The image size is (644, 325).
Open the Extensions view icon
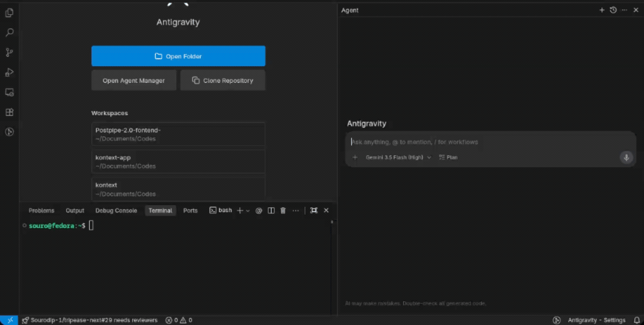tap(9, 112)
